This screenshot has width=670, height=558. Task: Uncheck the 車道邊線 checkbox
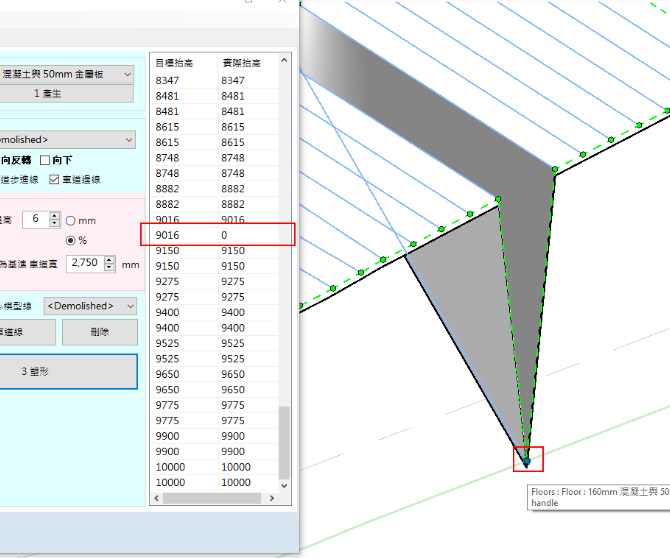click(52, 179)
